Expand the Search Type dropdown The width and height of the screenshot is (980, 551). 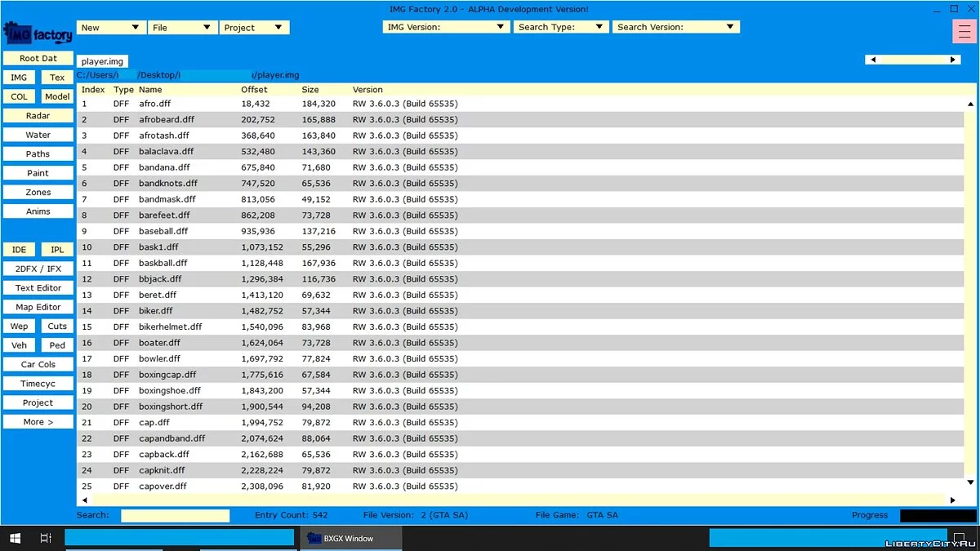pos(561,27)
